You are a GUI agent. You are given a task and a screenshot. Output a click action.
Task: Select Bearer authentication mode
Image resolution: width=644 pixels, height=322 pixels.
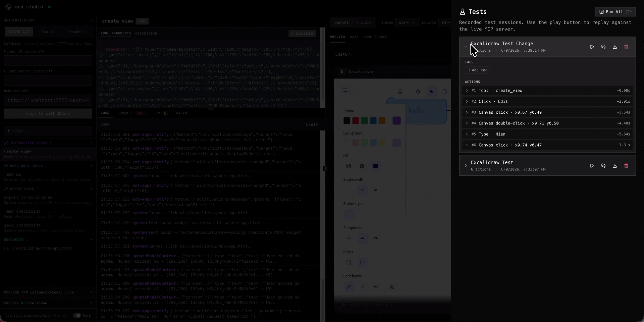[48, 32]
